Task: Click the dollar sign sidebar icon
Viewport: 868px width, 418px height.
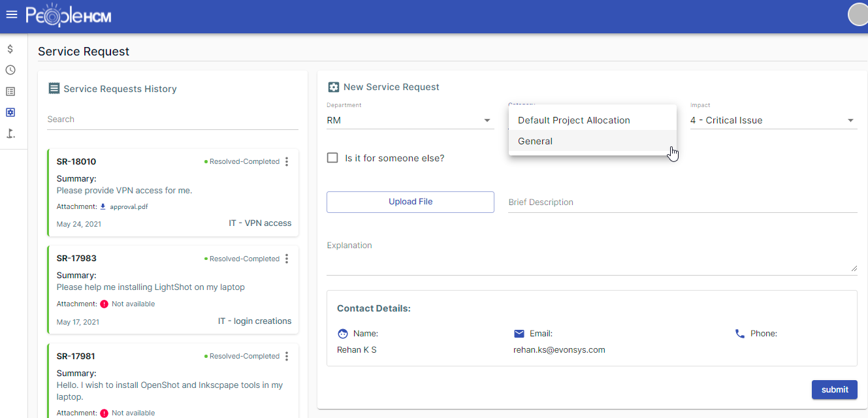Action: pos(10,49)
